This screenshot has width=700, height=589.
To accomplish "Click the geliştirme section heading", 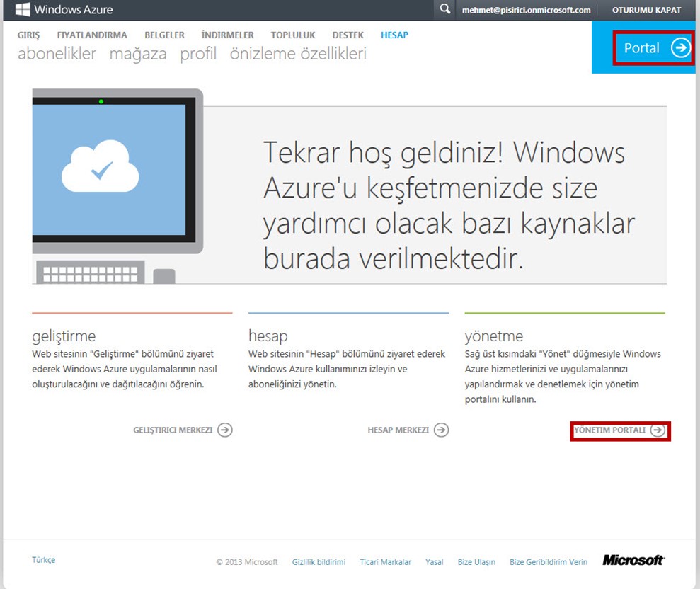I will [x=64, y=336].
